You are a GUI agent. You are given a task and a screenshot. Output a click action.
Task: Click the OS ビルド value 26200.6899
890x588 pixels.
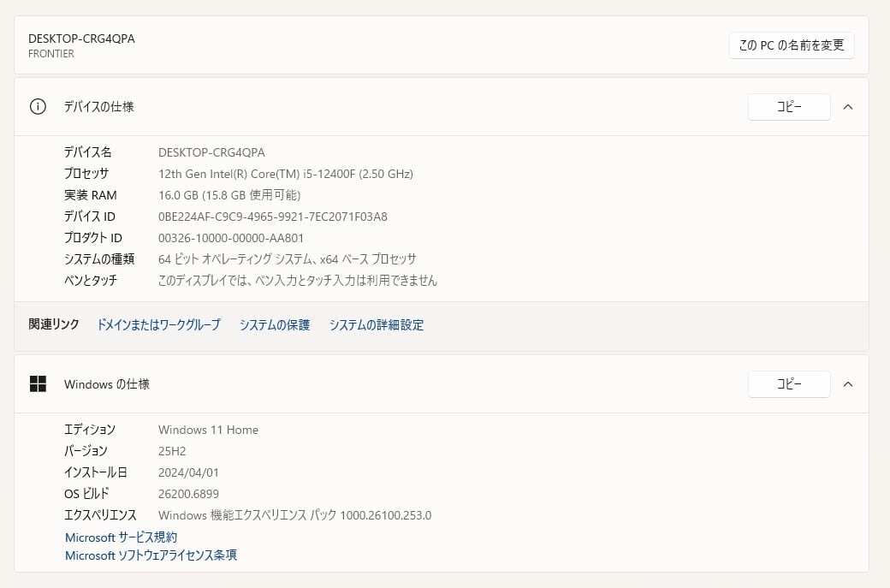(188, 495)
